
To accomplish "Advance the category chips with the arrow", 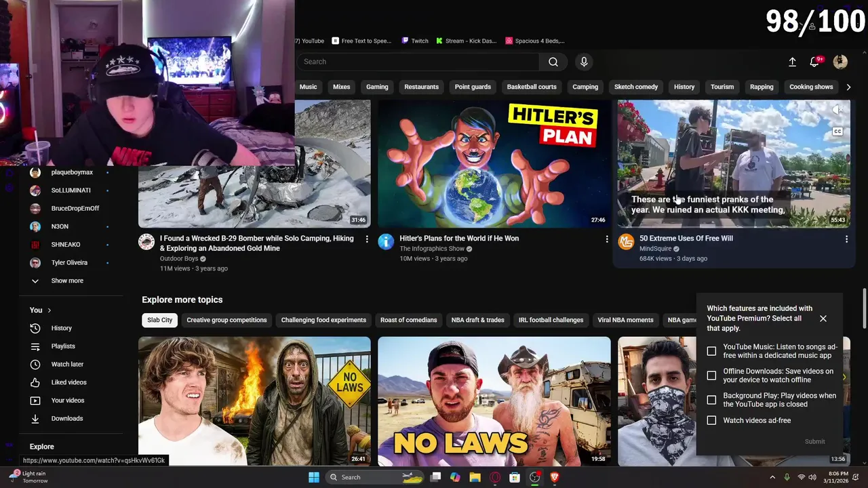I will click(848, 87).
